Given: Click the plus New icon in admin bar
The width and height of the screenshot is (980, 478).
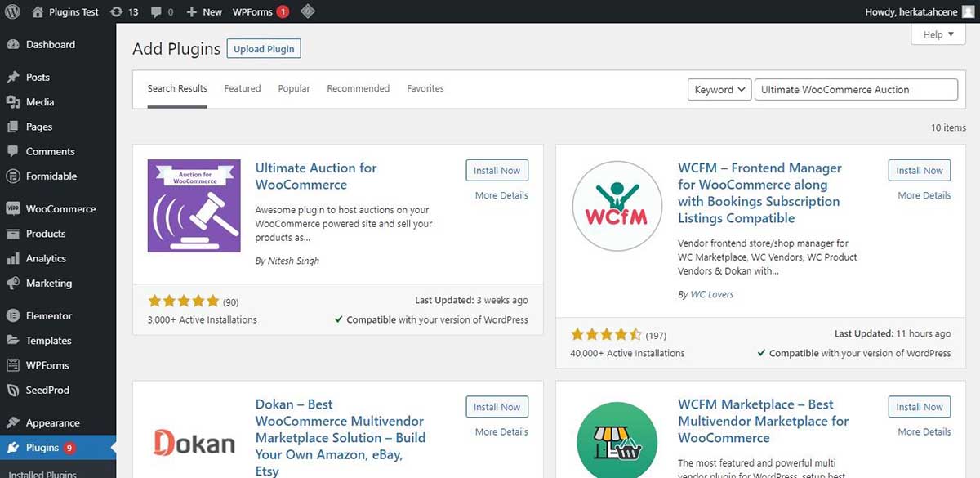Looking at the screenshot, I should [191, 12].
